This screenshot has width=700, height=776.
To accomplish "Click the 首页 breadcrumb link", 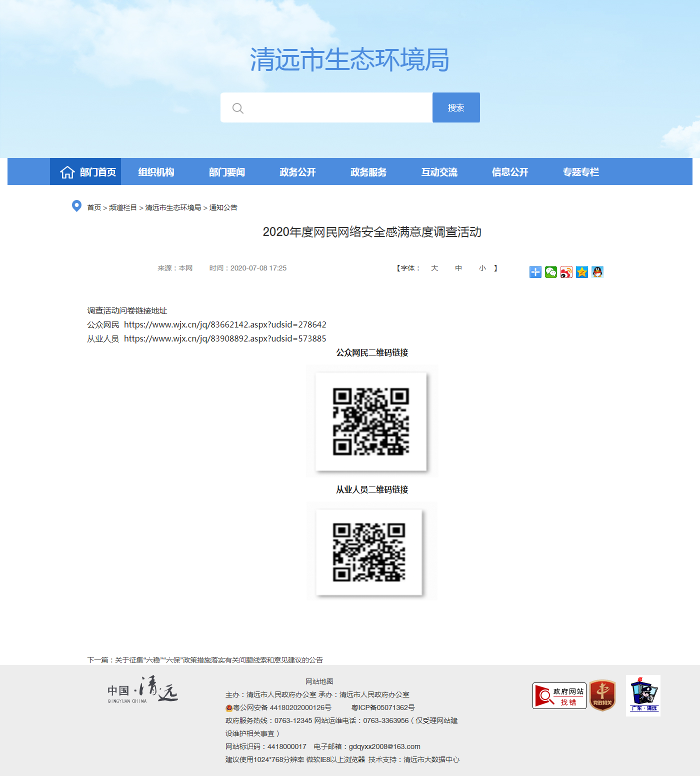I will 94,207.
